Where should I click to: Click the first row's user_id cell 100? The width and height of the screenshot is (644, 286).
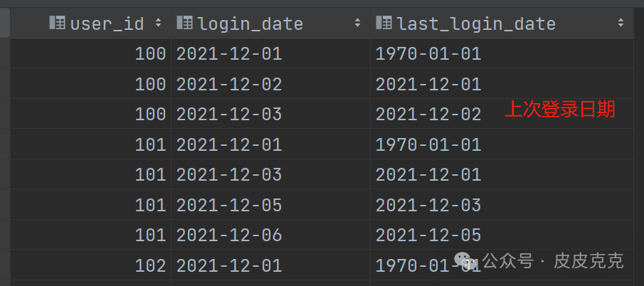(x=91, y=54)
